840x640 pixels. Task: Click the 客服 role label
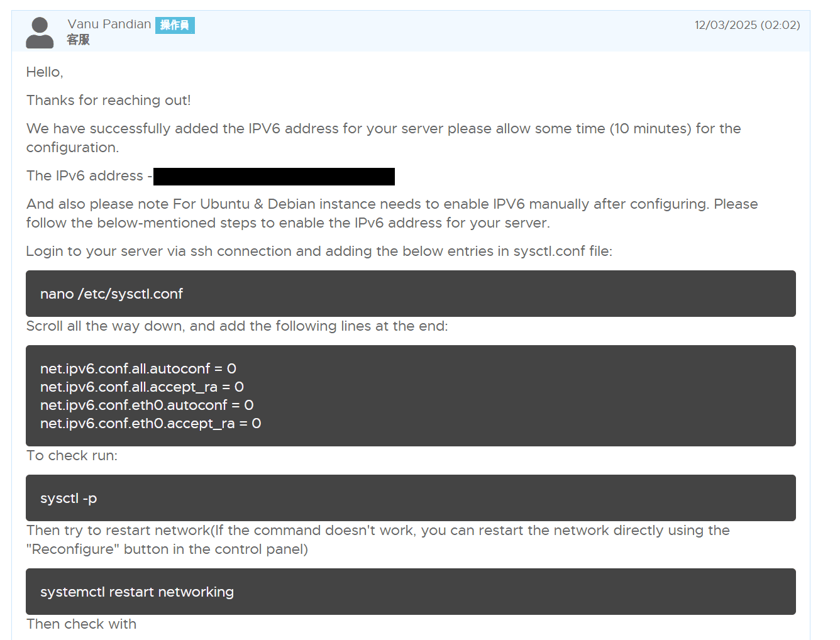coord(79,40)
